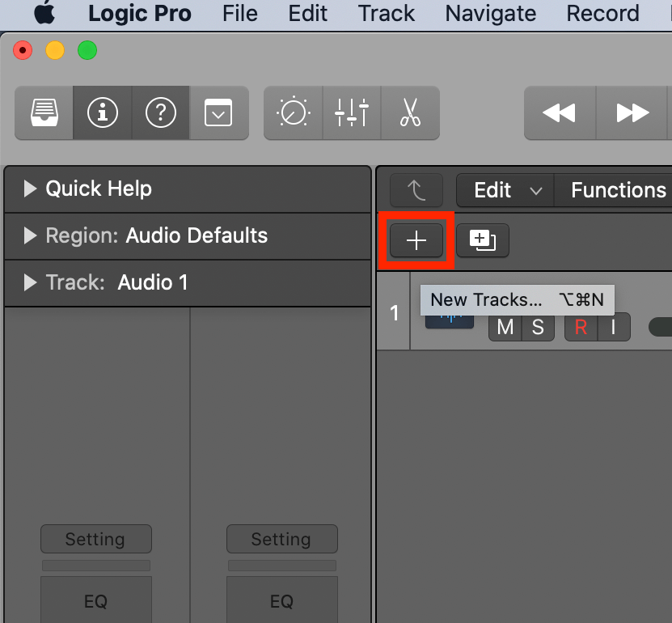672x623 pixels.
Task: Open the Track menu
Action: point(387,14)
